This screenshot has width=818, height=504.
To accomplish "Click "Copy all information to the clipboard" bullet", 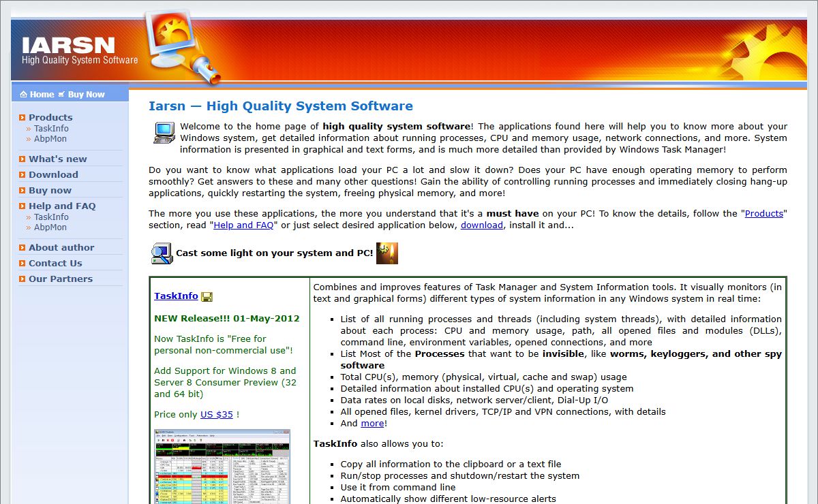I will coord(451,464).
